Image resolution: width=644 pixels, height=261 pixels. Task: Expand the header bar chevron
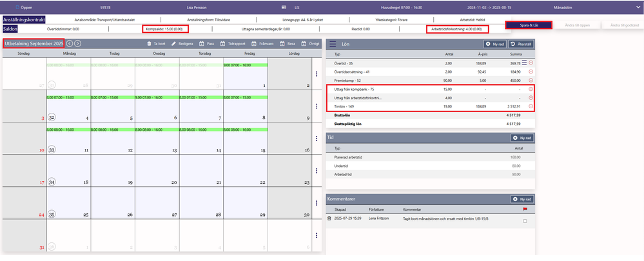click(x=638, y=7)
